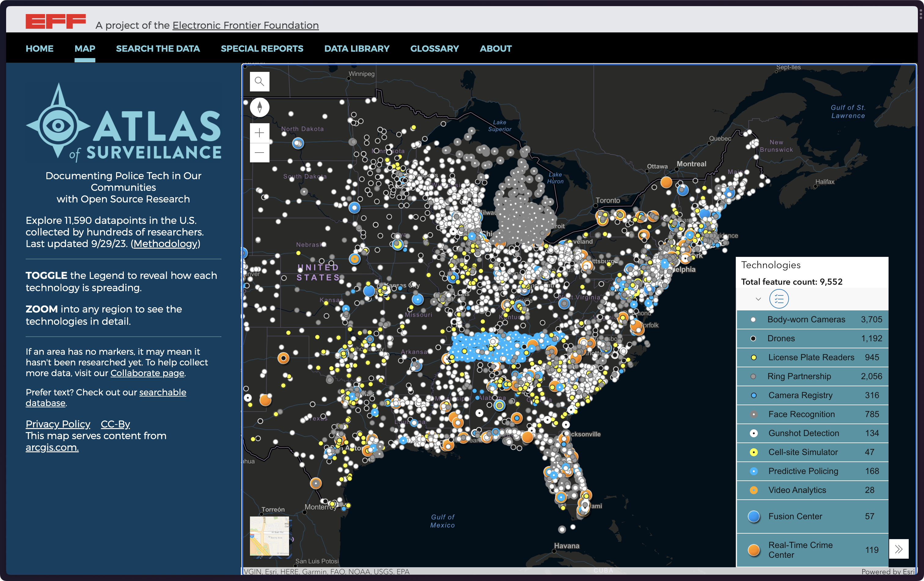
Task: Click the map search magnifier icon
Action: tap(259, 81)
